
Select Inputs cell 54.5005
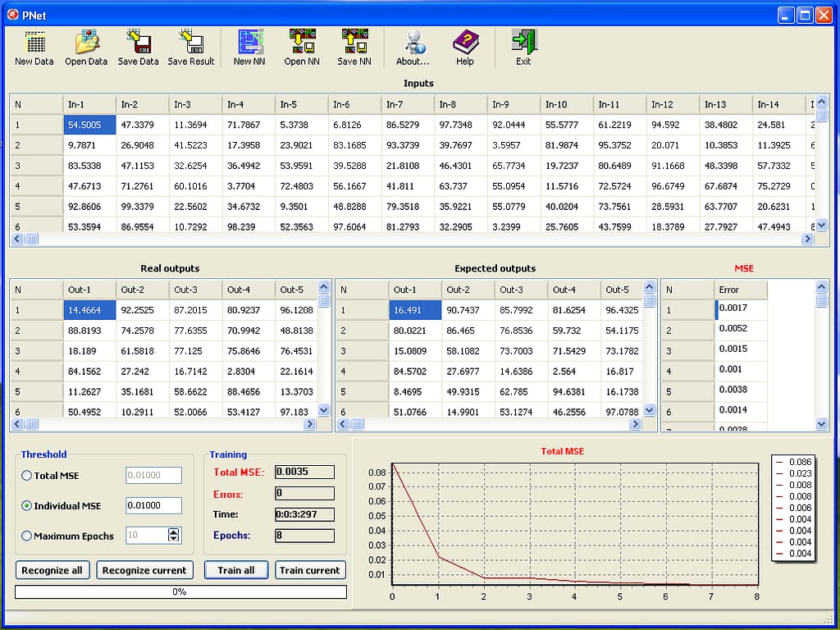pyautogui.click(x=89, y=125)
